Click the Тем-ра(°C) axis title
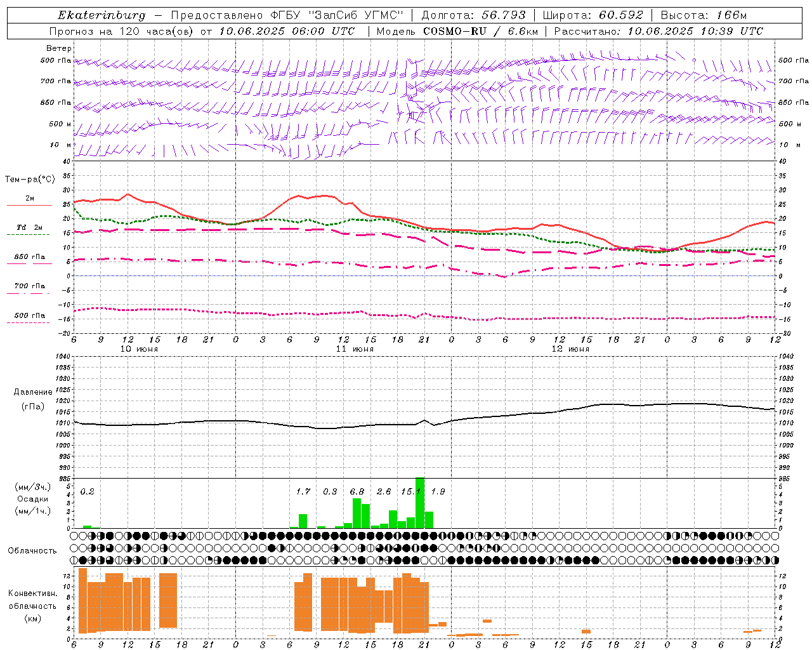 [x=30, y=180]
